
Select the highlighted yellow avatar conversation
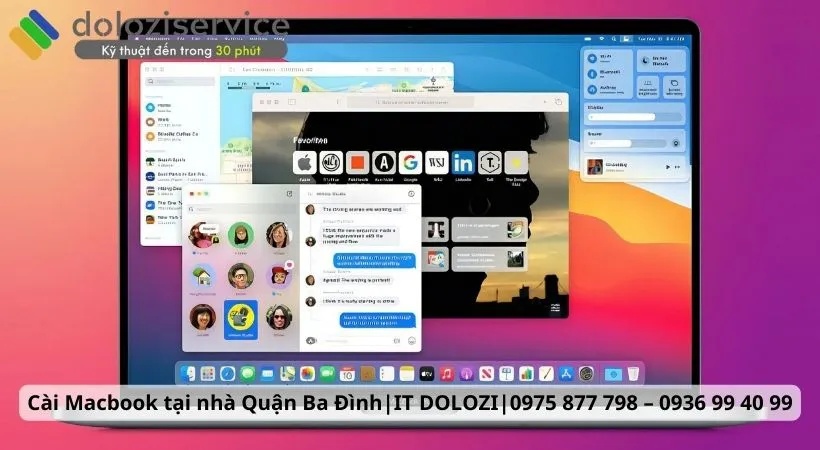pos(241,320)
